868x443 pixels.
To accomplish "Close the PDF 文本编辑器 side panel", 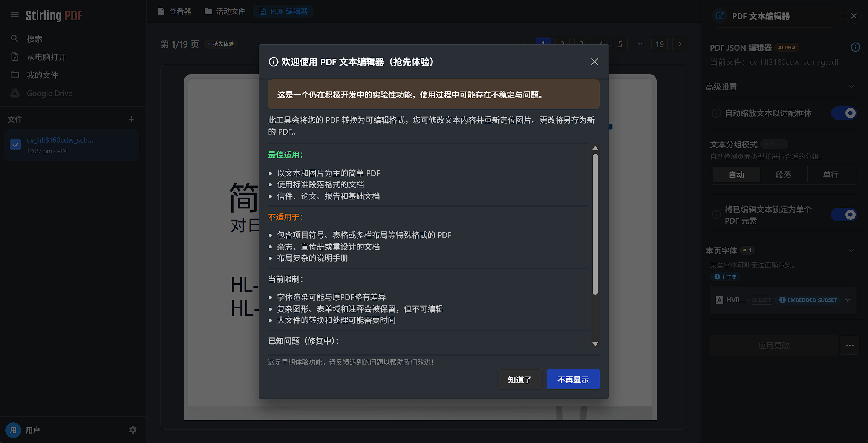I will tap(854, 16).
